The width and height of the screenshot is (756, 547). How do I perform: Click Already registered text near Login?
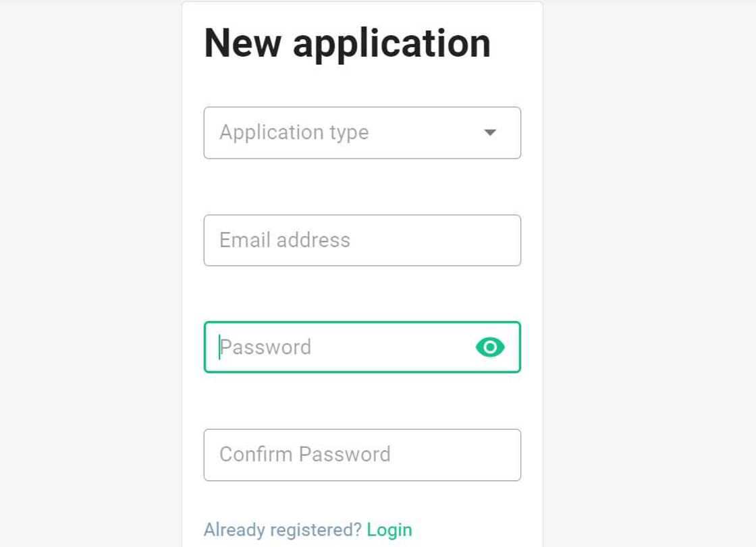pos(283,529)
